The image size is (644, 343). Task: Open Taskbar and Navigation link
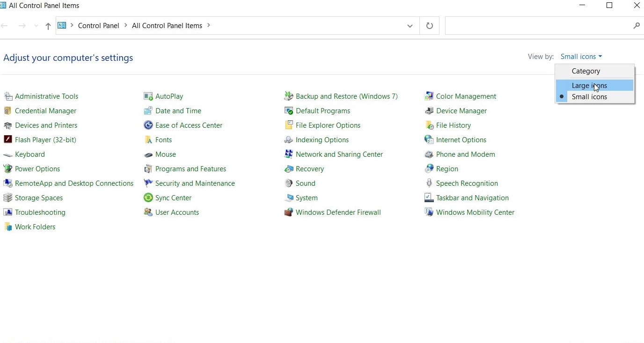point(472,198)
